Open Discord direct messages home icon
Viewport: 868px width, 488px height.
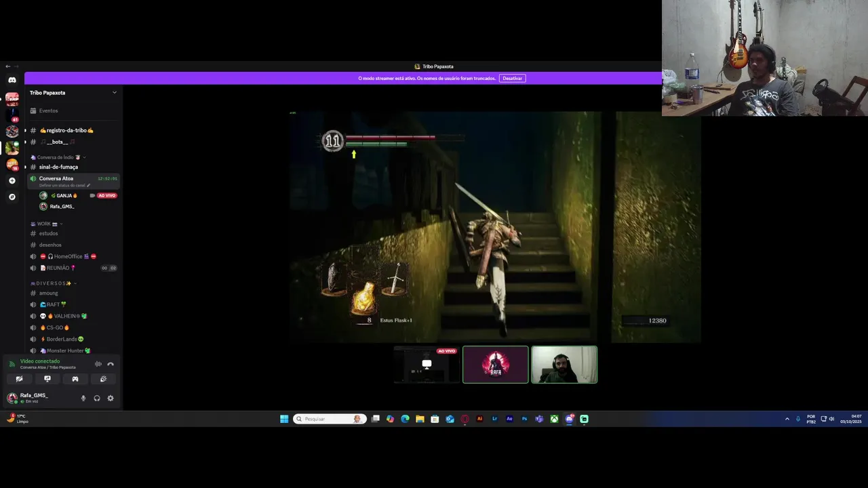point(12,80)
